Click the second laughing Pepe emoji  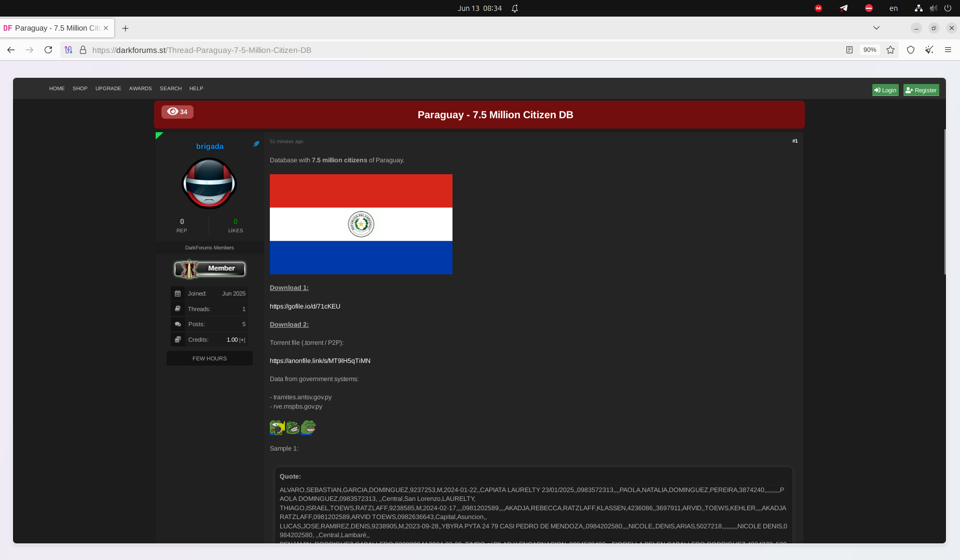point(293,428)
